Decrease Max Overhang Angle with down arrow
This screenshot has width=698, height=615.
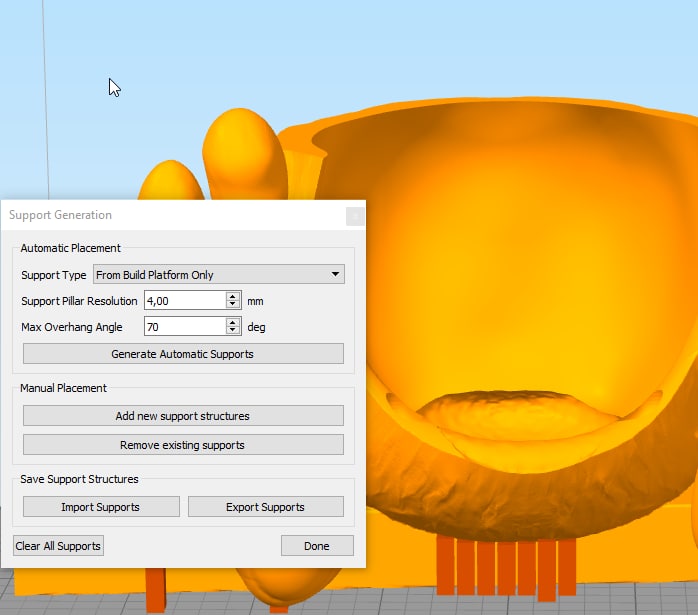(x=233, y=331)
